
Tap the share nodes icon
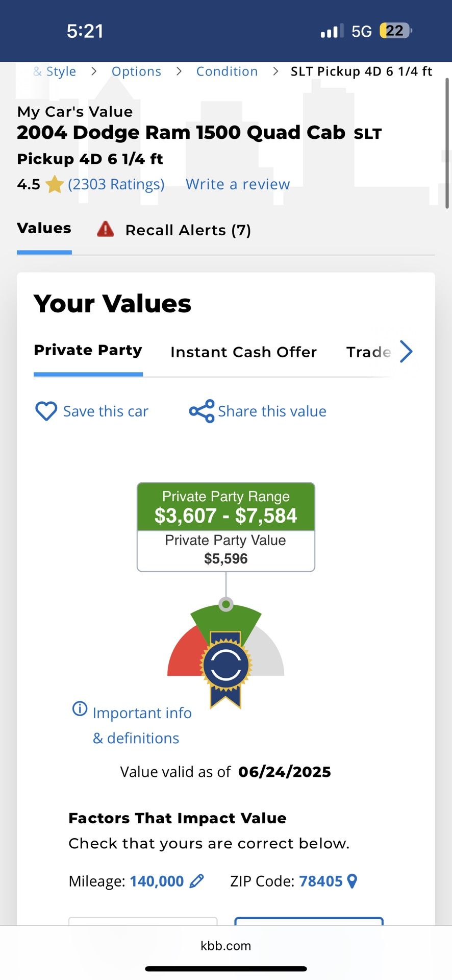(x=202, y=411)
